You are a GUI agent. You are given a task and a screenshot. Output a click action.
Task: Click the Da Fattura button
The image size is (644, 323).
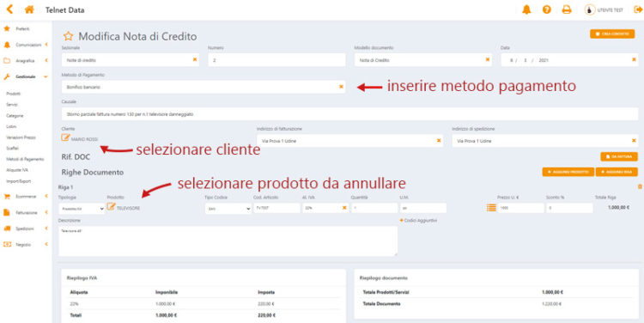pyautogui.click(x=619, y=156)
